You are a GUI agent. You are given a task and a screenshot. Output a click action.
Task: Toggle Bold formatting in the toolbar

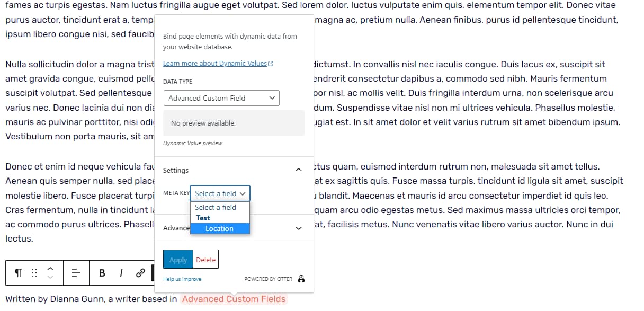(x=102, y=272)
